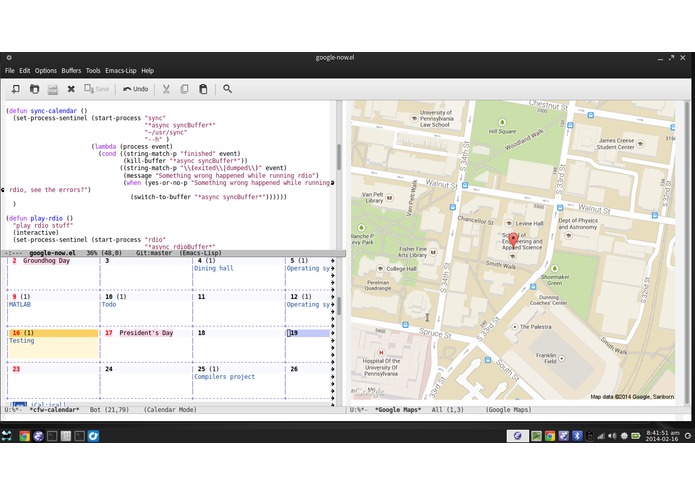
Task: Click Git:master in the mode line
Action: [154, 253]
